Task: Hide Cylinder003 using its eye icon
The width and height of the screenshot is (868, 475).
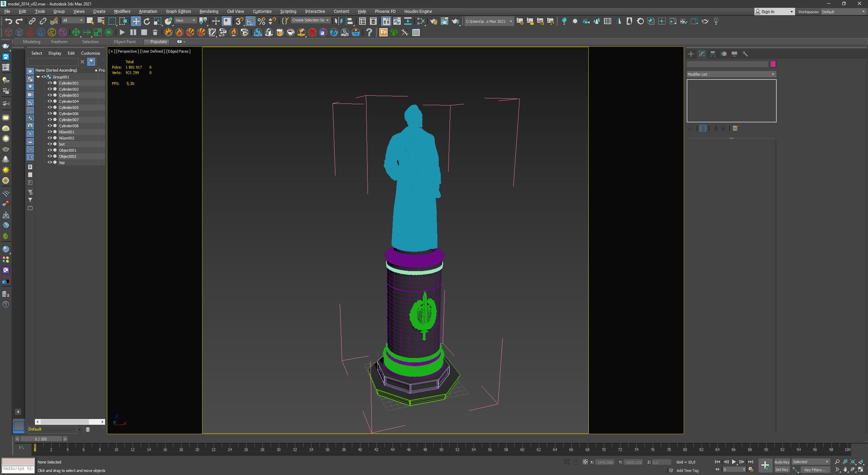Action: pos(50,95)
